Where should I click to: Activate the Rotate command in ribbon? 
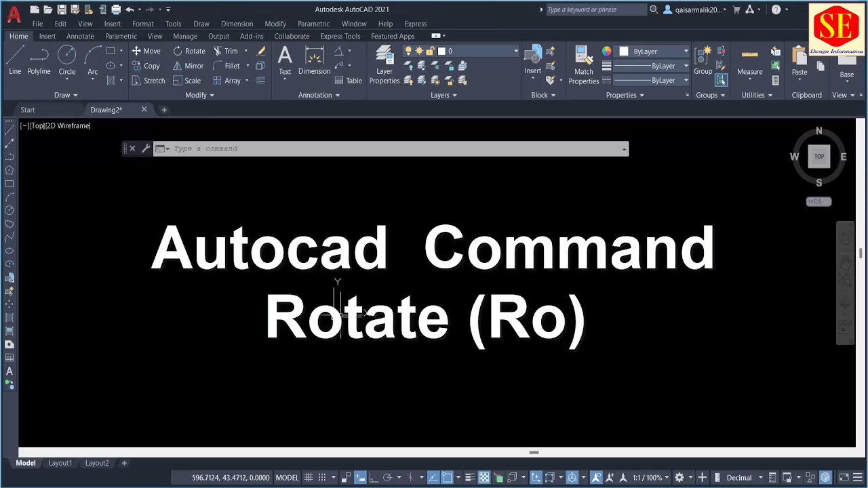189,51
